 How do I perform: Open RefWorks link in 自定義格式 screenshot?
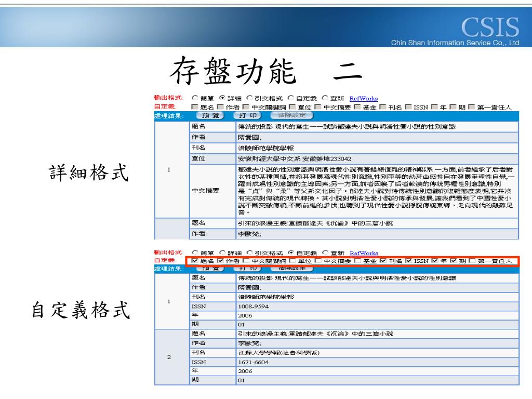(x=364, y=253)
